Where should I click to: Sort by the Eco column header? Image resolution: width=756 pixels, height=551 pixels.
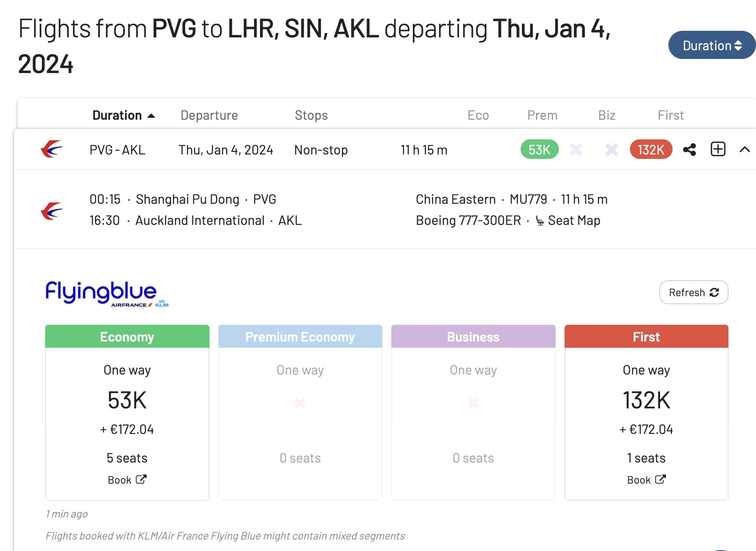pos(478,115)
